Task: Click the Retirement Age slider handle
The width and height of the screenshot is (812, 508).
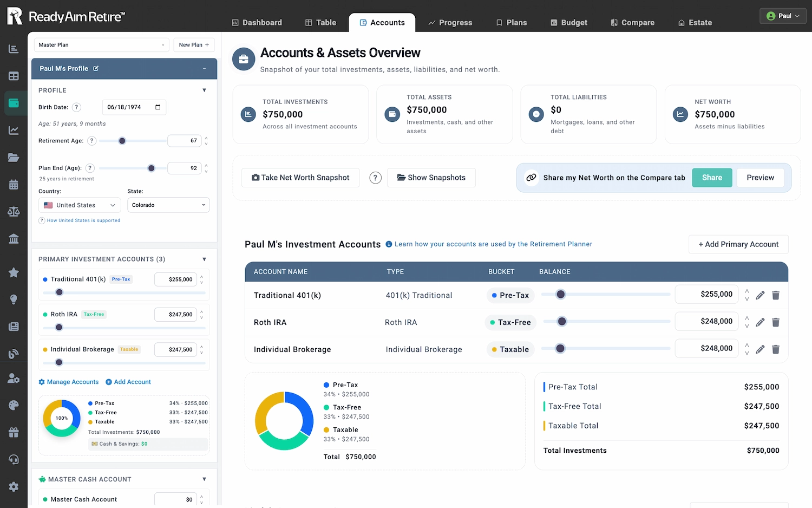Action: (x=122, y=141)
